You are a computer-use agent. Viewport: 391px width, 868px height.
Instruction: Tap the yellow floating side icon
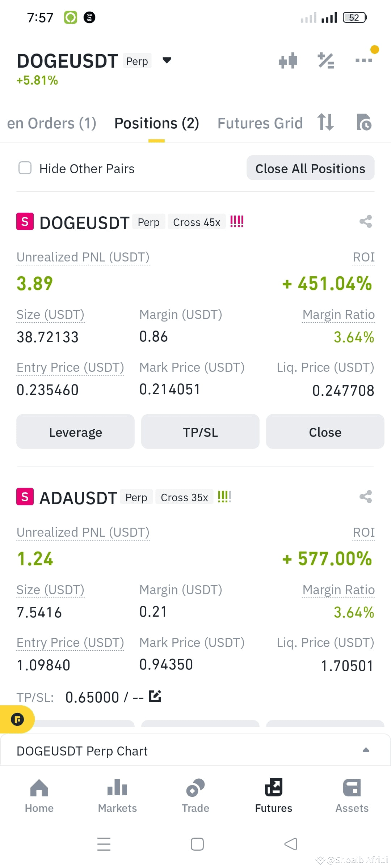[x=17, y=719]
